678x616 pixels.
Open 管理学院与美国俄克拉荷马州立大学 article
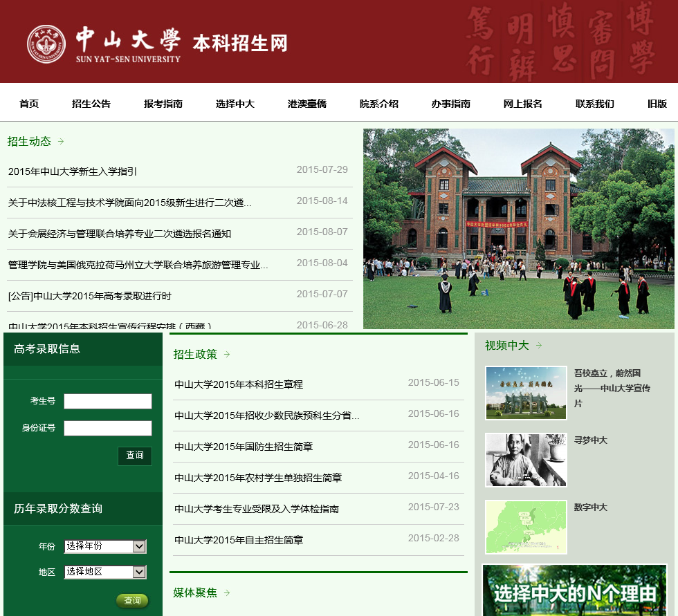[x=138, y=265]
